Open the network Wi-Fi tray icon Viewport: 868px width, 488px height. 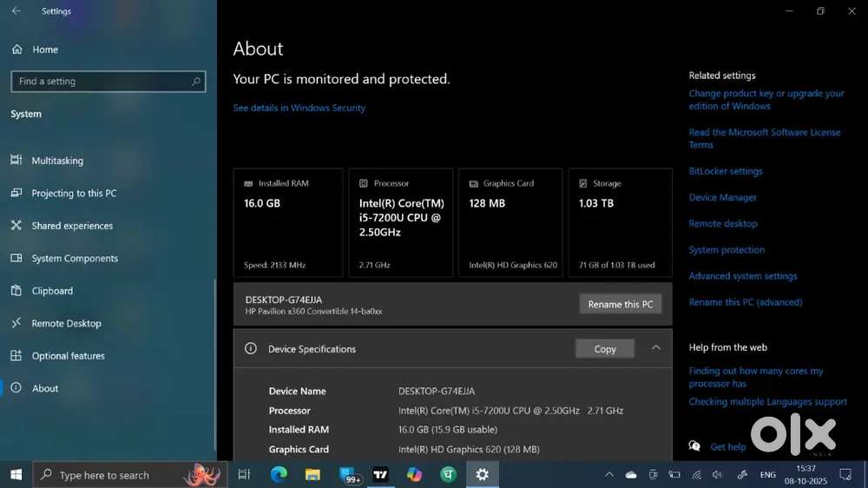coord(696,475)
